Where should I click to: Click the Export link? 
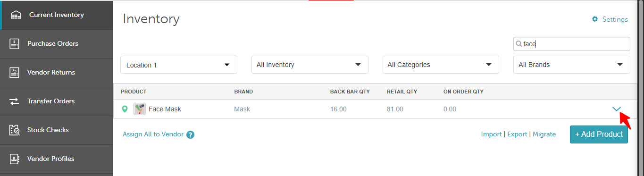click(x=517, y=134)
